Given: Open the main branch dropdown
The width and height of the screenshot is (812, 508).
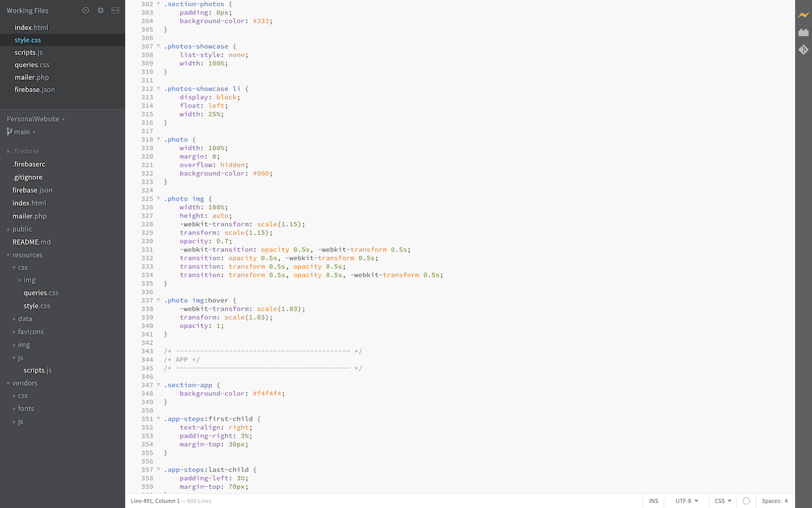Looking at the screenshot, I should [x=25, y=132].
